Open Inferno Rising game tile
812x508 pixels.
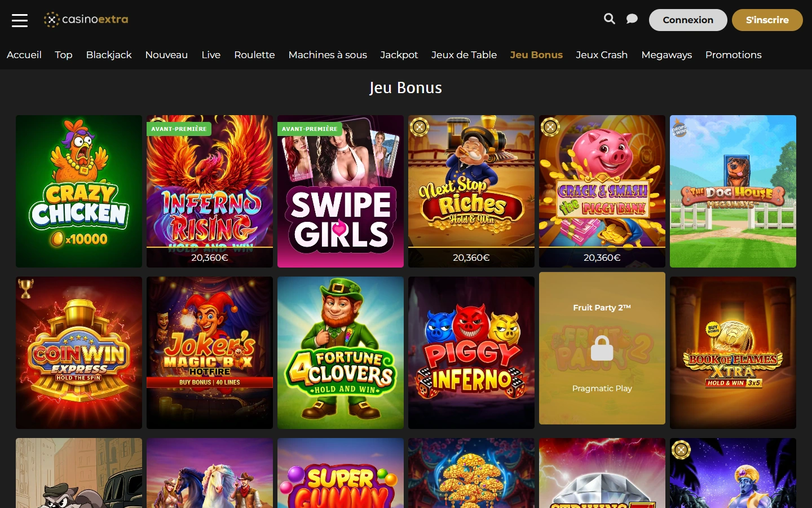[x=210, y=191]
